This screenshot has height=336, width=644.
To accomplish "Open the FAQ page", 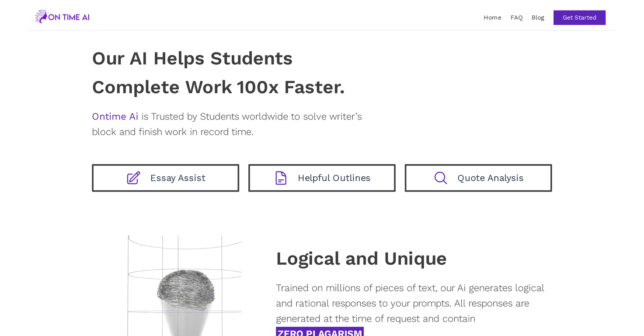I will (x=516, y=17).
